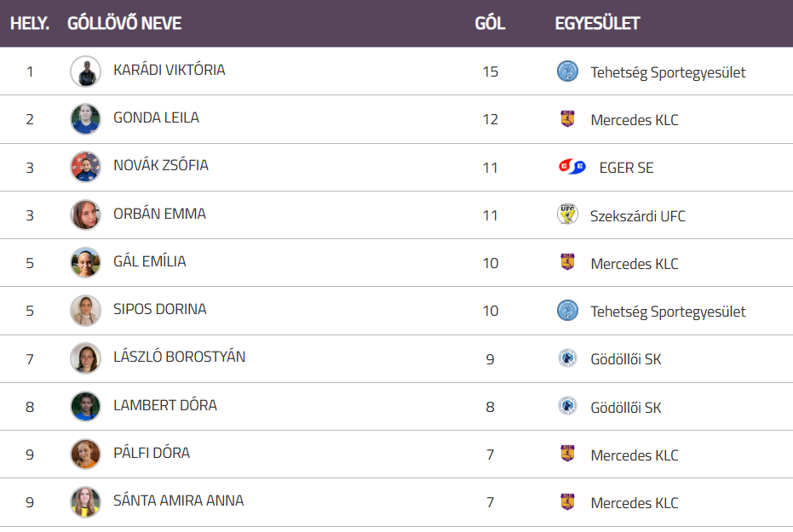Screen dimensions: 793x532
Task: Click the GÓLLÖVŐ NEVE column header
Action: pyautogui.click(x=124, y=23)
